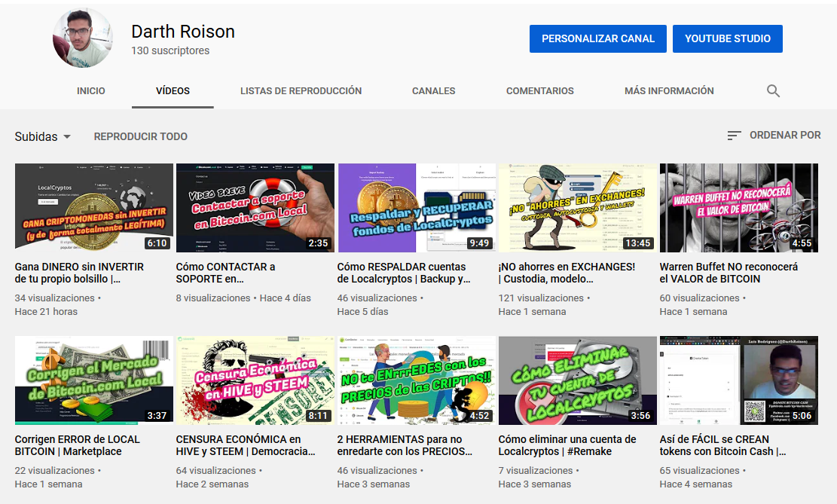Open the 'Censura Económica' video thumbnail

(x=255, y=380)
